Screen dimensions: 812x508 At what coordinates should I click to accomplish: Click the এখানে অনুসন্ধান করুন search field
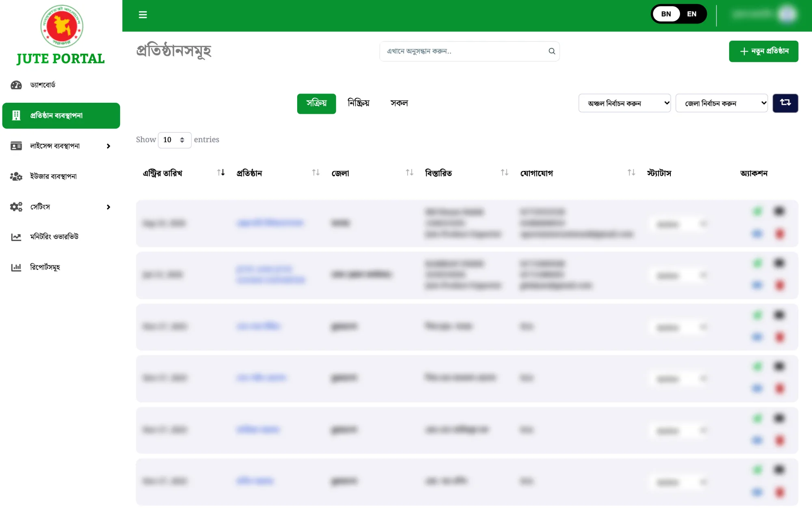pos(469,51)
